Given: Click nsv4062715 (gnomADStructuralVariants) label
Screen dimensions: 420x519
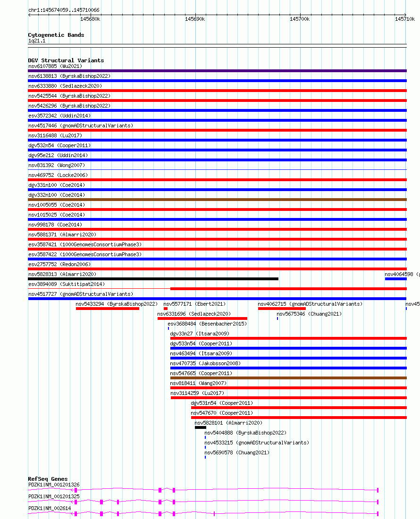Looking at the screenshot, I should [310, 304].
